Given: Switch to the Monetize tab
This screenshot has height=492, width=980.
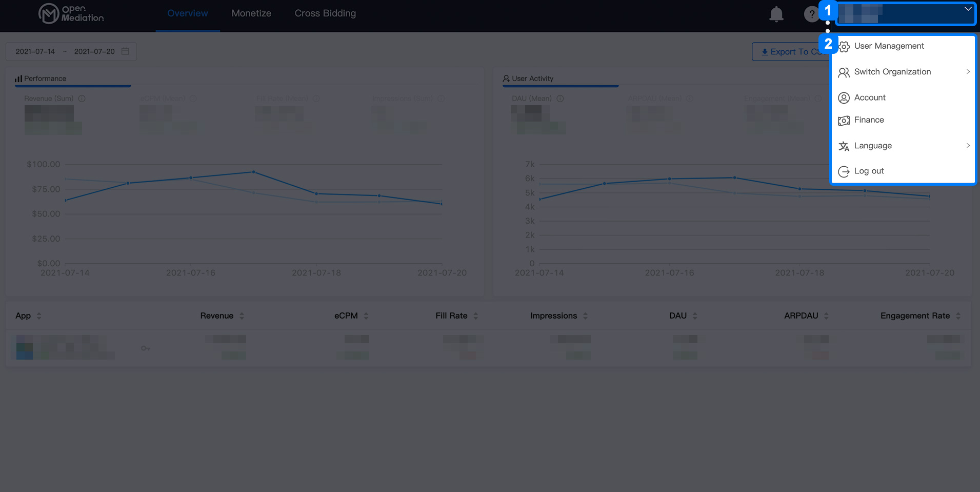Looking at the screenshot, I should (x=251, y=13).
